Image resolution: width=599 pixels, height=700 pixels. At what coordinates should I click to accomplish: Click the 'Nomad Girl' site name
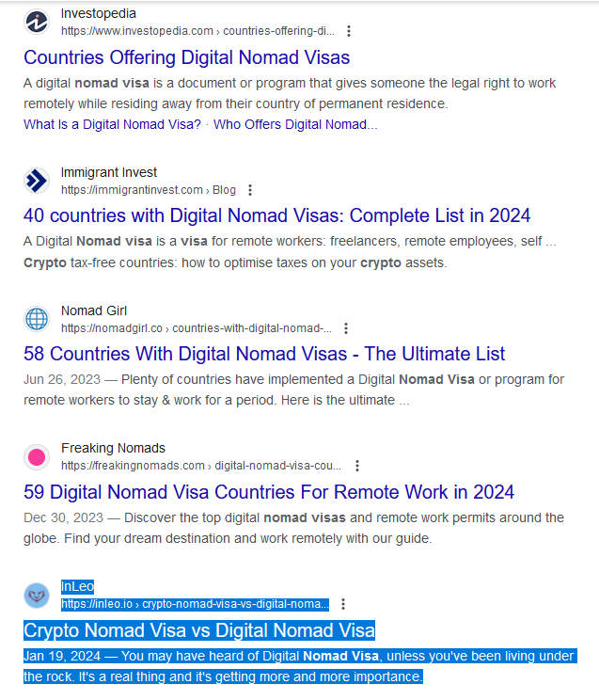94,310
